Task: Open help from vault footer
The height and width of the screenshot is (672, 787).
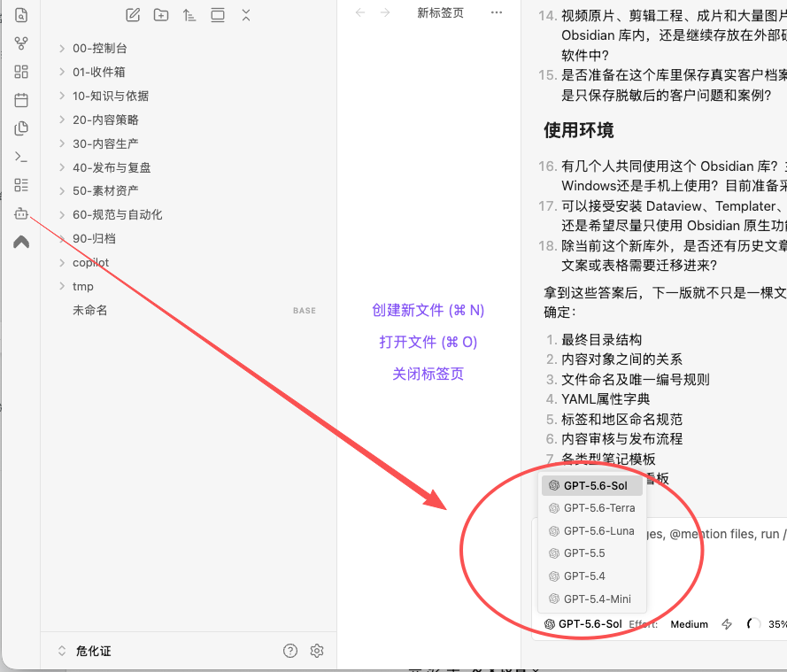Action: tap(290, 651)
